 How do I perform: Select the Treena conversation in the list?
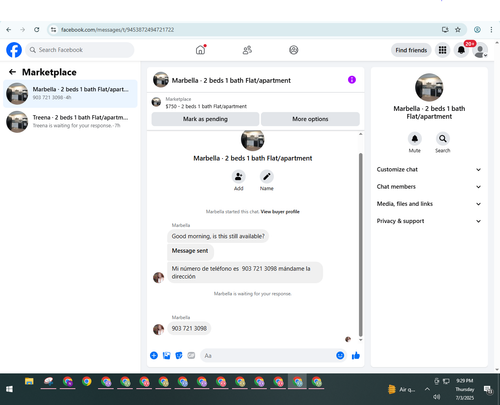[70, 122]
